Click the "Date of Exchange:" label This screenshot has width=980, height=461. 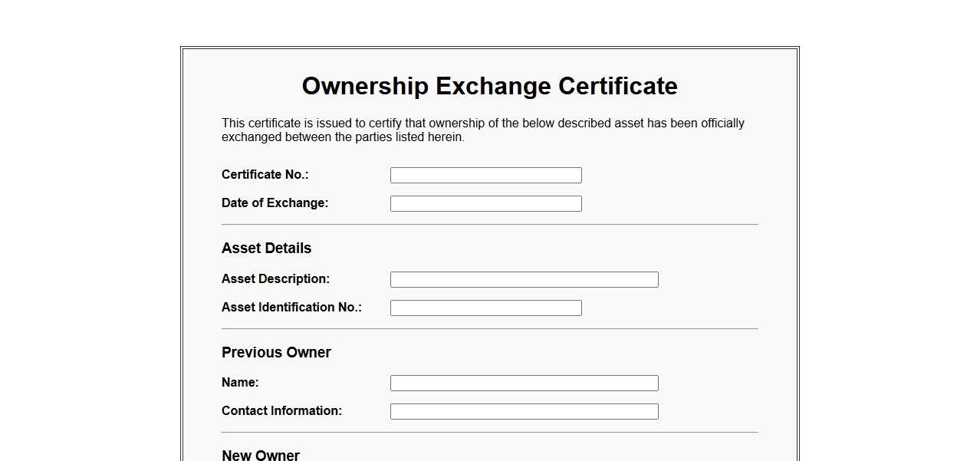(275, 203)
